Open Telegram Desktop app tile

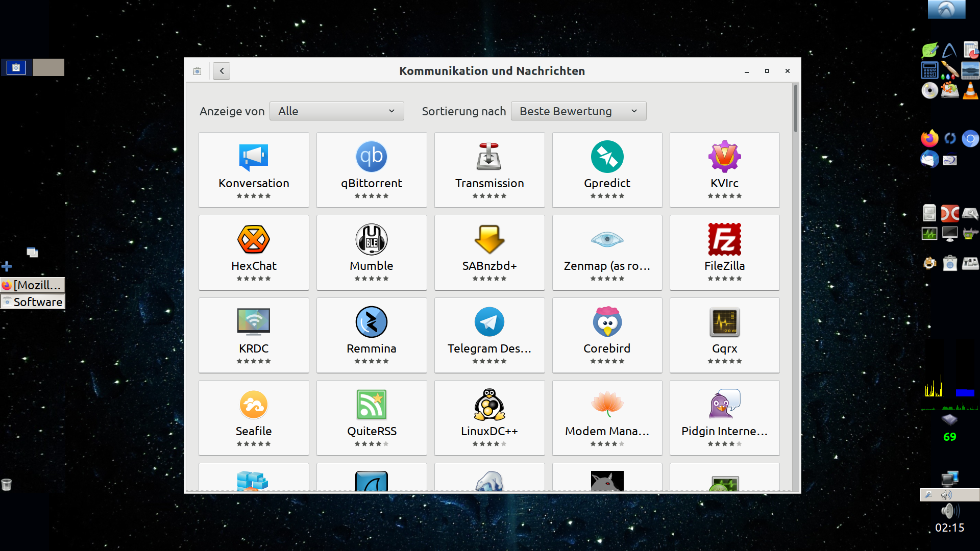(x=489, y=335)
